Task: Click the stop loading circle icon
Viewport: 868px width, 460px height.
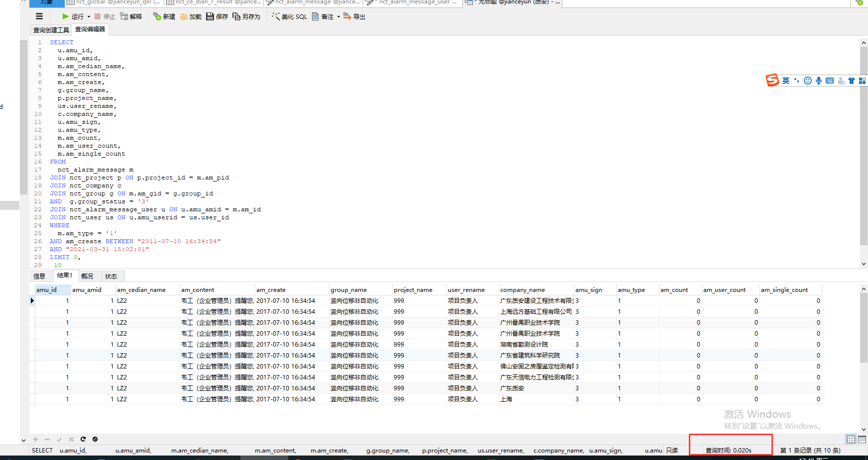Action: (x=95, y=439)
